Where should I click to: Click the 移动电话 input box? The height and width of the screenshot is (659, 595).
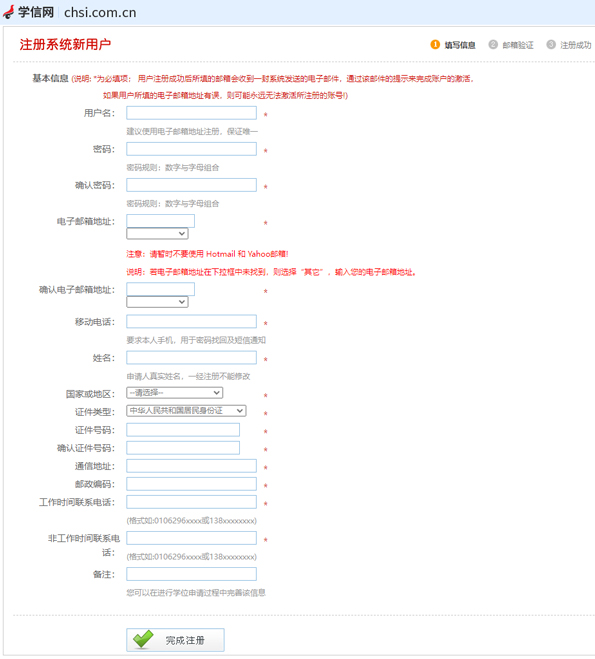click(191, 322)
